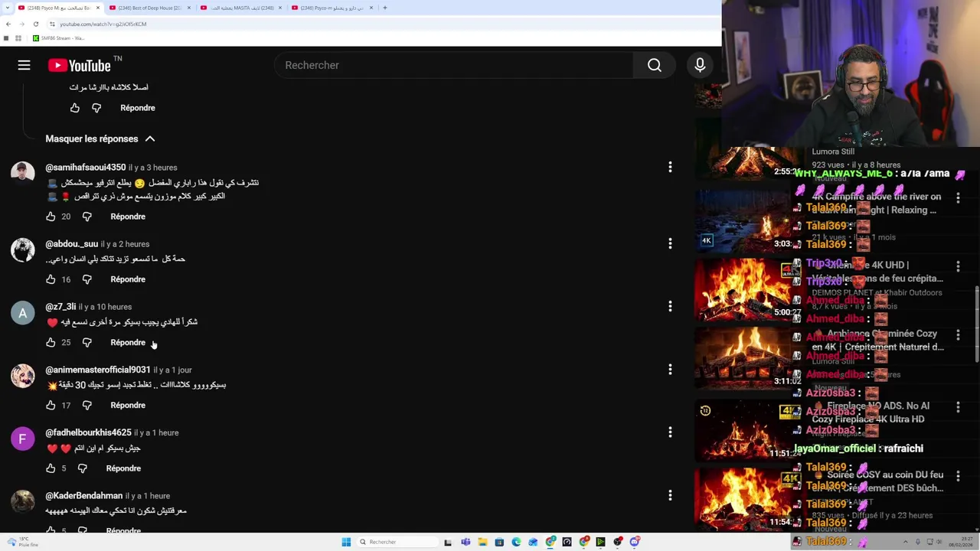Viewport: 980px width, 551px height.
Task: Open Microsoft Edge from the taskbar
Action: [516, 542]
